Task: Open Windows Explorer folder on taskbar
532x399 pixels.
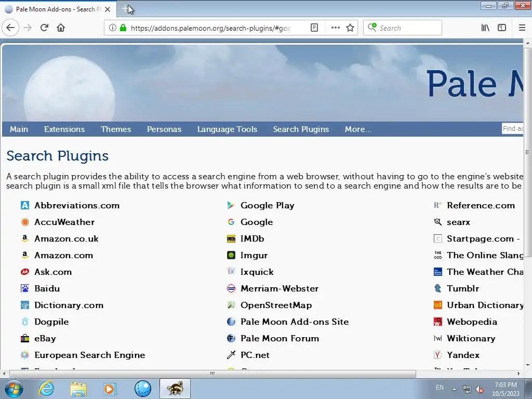Action: coord(78,389)
